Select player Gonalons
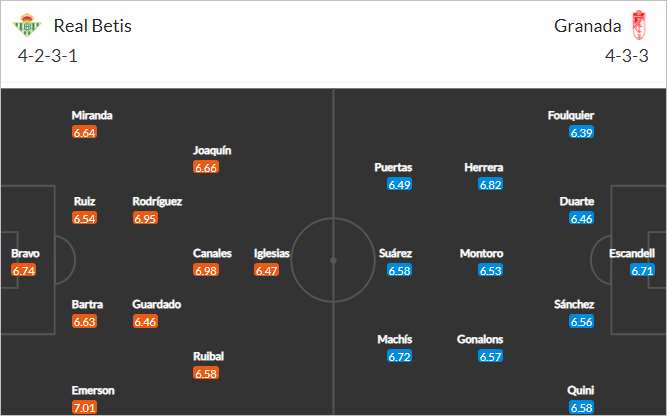 480,339
